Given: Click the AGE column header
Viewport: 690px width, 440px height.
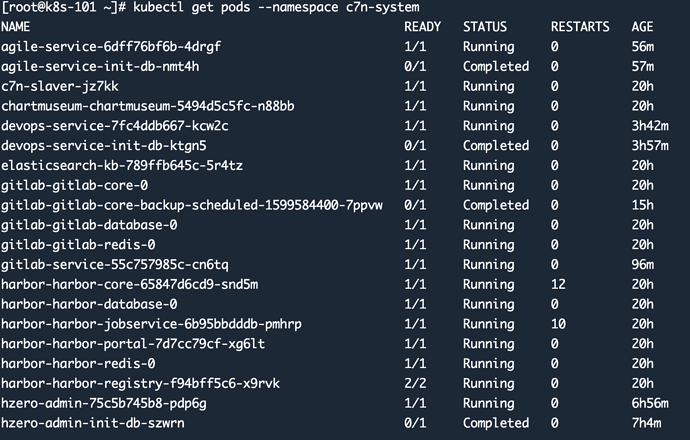Looking at the screenshot, I should pyautogui.click(x=642, y=27).
